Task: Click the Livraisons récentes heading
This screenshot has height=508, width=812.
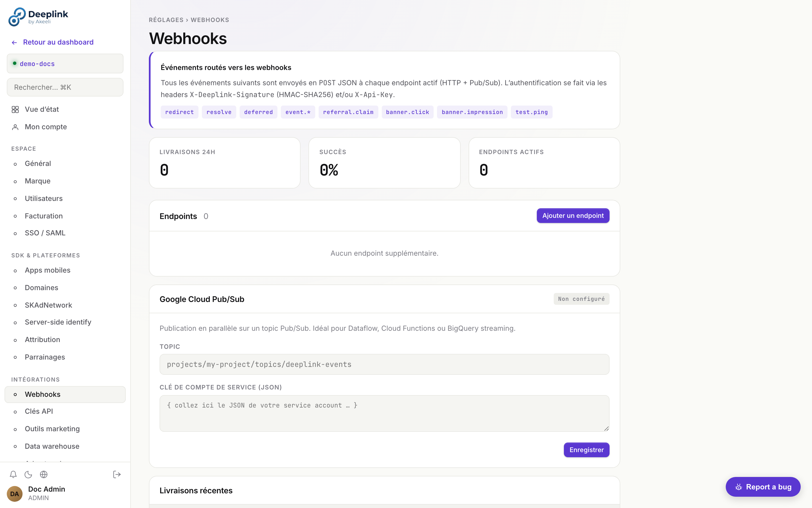Action: point(196,491)
